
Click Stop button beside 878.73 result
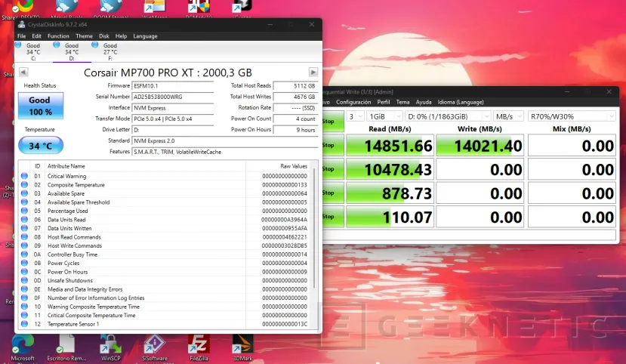point(333,193)
